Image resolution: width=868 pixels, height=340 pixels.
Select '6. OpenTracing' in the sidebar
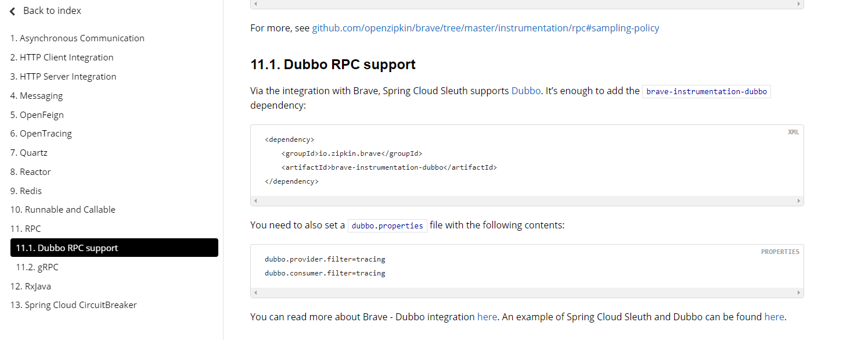point(41,133)
